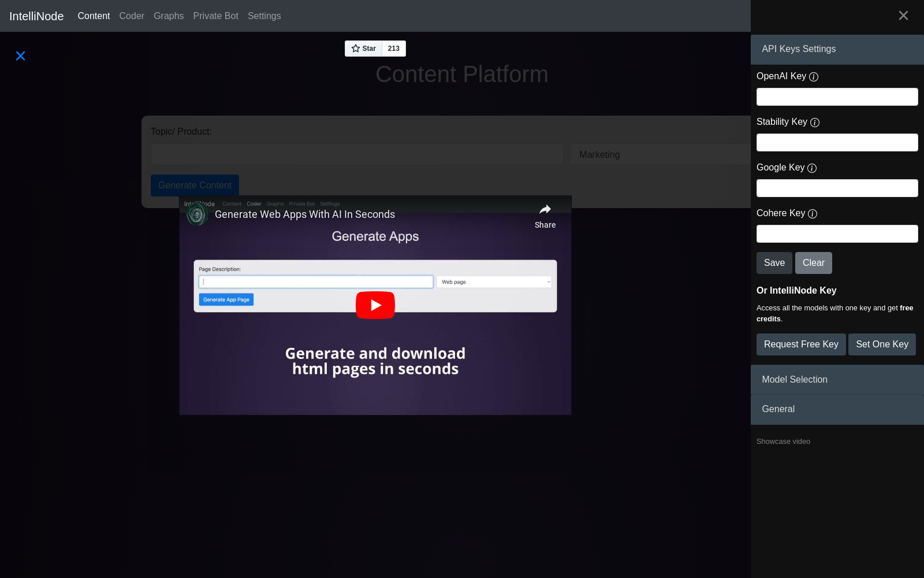Image resolution: width=924 pixels, height=578 pixels.
Task: Focus the Google Key input field
Action: pos(837,188)
